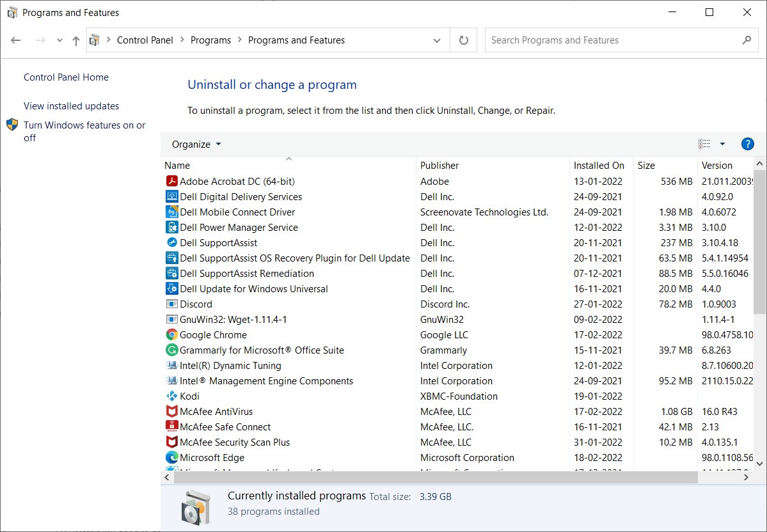767x532 pixels.
Task: Click the Dell SupportAssist wrench icon
Action: click(171, 242)
